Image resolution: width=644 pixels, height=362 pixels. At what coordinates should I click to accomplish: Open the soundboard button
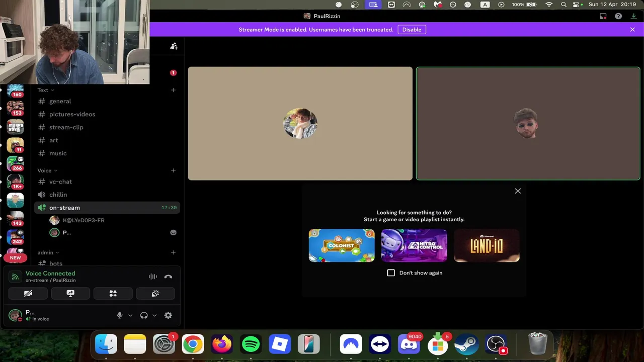tap(155, 294)
